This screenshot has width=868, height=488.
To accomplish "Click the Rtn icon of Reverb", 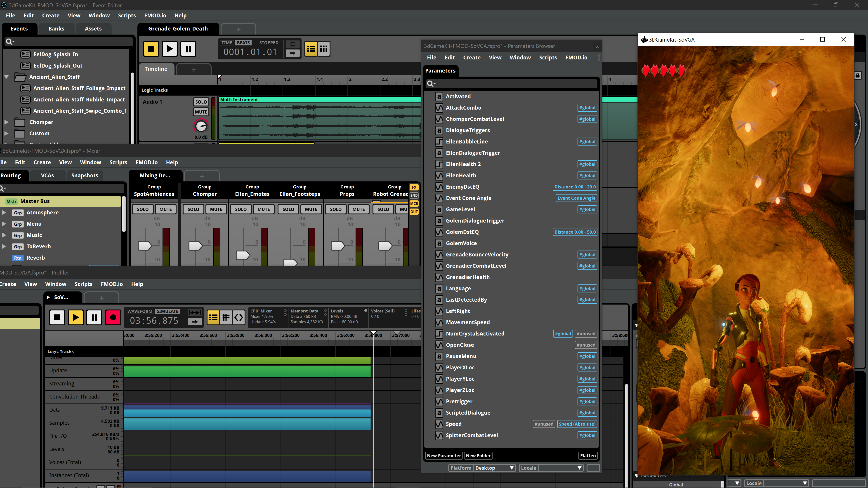I will pos(18,258).
